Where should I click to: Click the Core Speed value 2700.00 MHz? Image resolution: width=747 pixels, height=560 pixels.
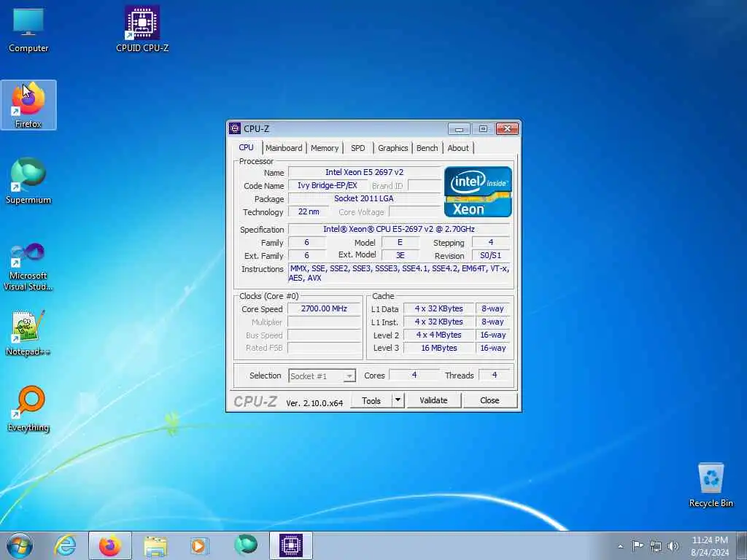point(324,308)
